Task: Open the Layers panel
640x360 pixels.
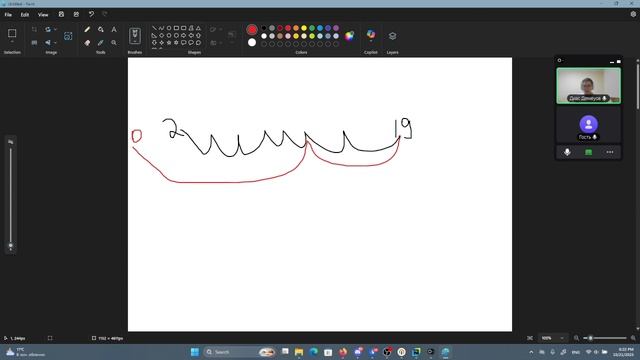Action: pos(392,36)
